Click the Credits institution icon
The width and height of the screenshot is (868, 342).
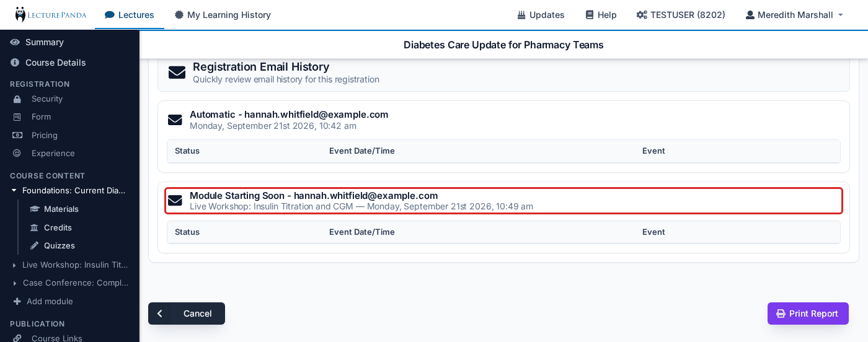point(34,227)
